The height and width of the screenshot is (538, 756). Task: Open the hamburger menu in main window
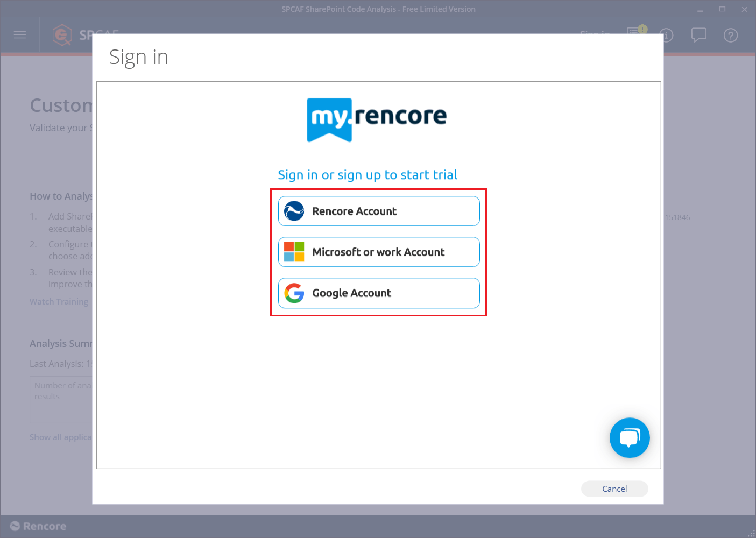(20, 35)
